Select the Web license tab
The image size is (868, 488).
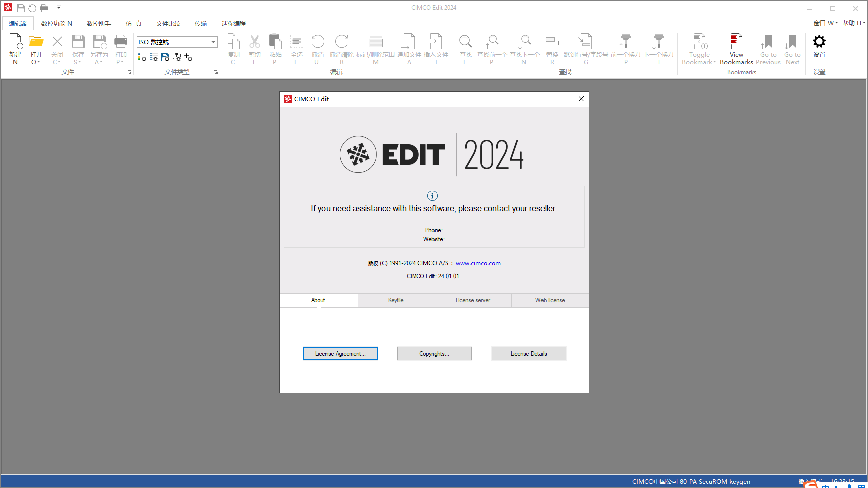tap(550, 300)
